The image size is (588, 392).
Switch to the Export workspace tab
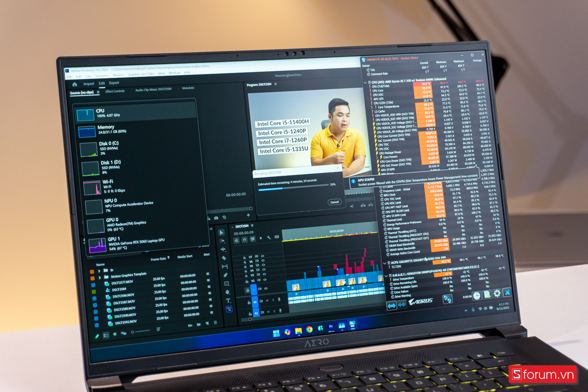pyautogui.click(x=114, y=83)
